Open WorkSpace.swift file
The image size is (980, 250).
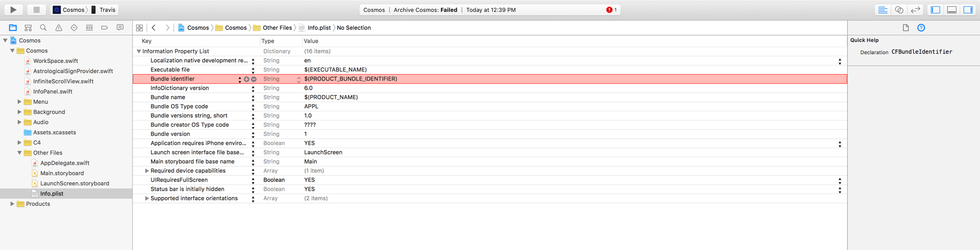tap(55, 61)
